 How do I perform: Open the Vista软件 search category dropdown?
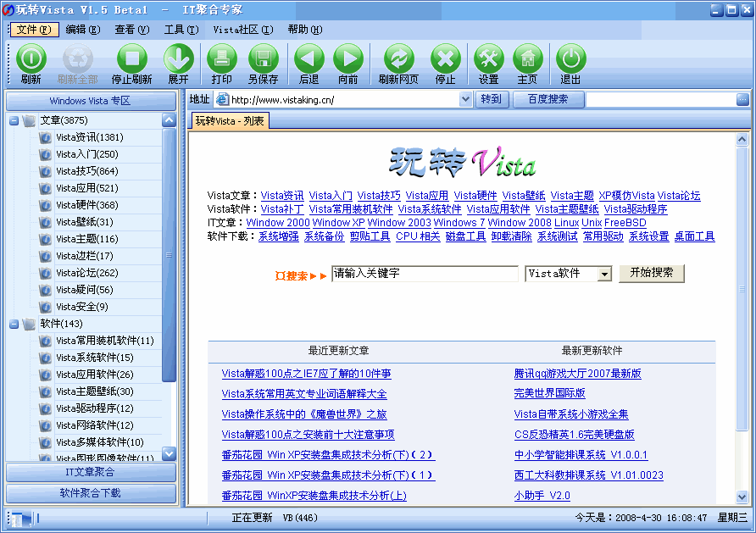[x=604, y=275]
